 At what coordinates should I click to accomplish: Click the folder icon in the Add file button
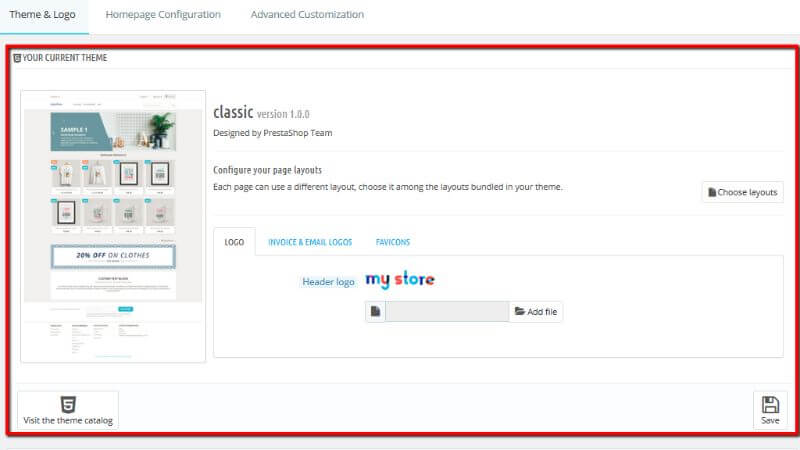519,311
